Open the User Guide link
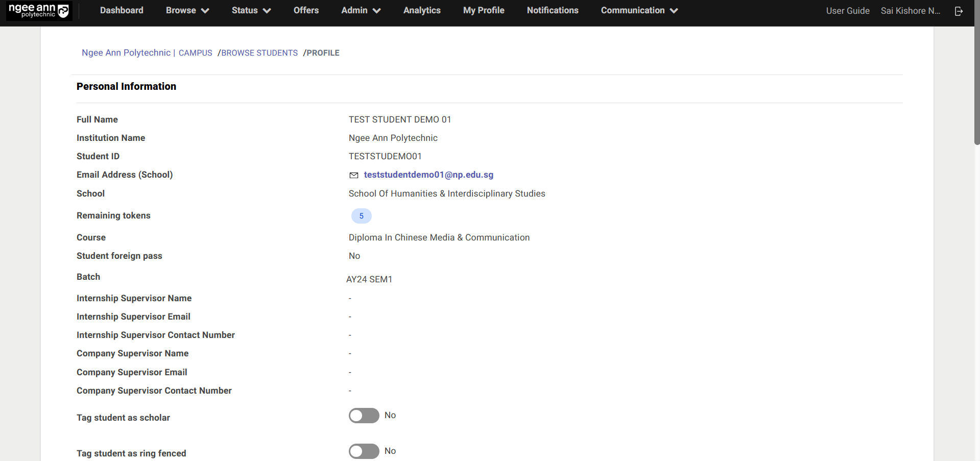Image resolution: width=980 pixels, height=461 pixels. (x=847, y=11)
